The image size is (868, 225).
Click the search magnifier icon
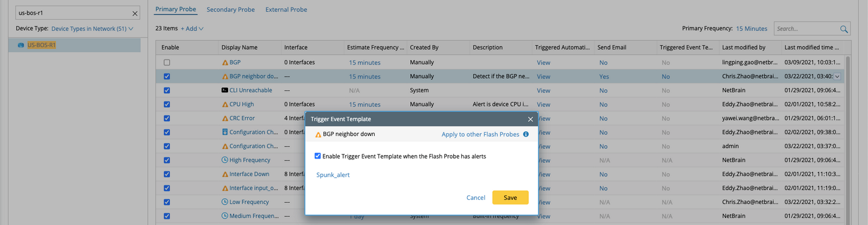[844, 29]
